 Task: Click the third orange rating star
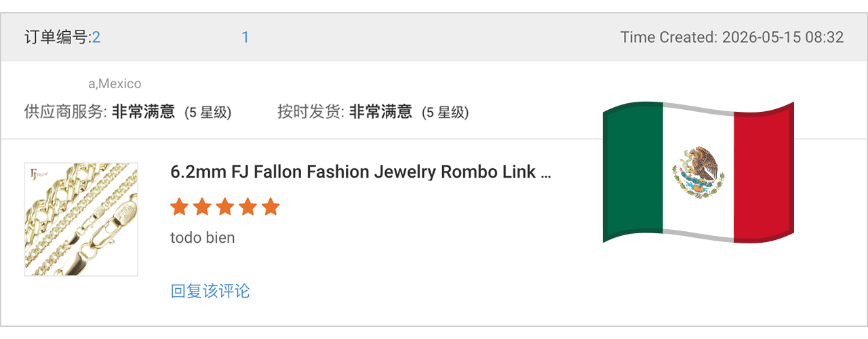pos(225,207)
